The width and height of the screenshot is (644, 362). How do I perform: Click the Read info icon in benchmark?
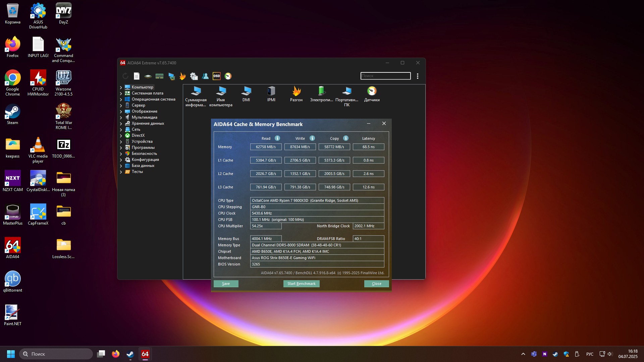(x=277, y=138)
